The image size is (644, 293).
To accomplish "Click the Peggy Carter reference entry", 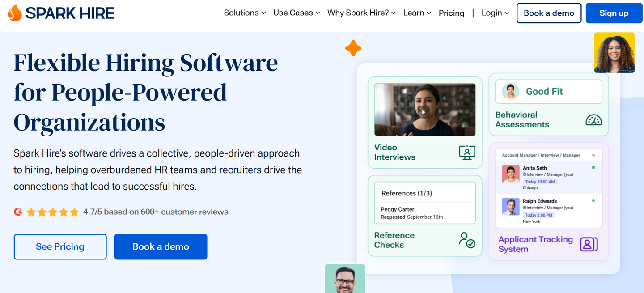I will coord(398,209).
